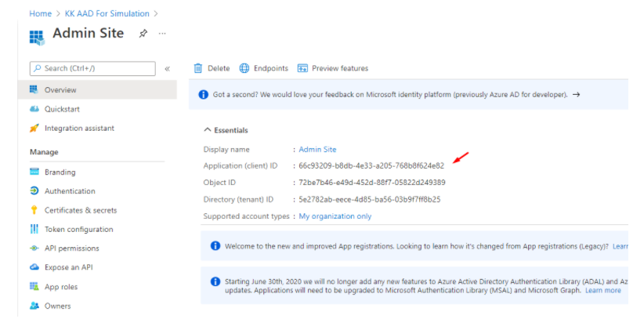Click the Supported account types label
The height and width of the screenshot is (330, 644).
pyautogui.click(x=247, y=216)
